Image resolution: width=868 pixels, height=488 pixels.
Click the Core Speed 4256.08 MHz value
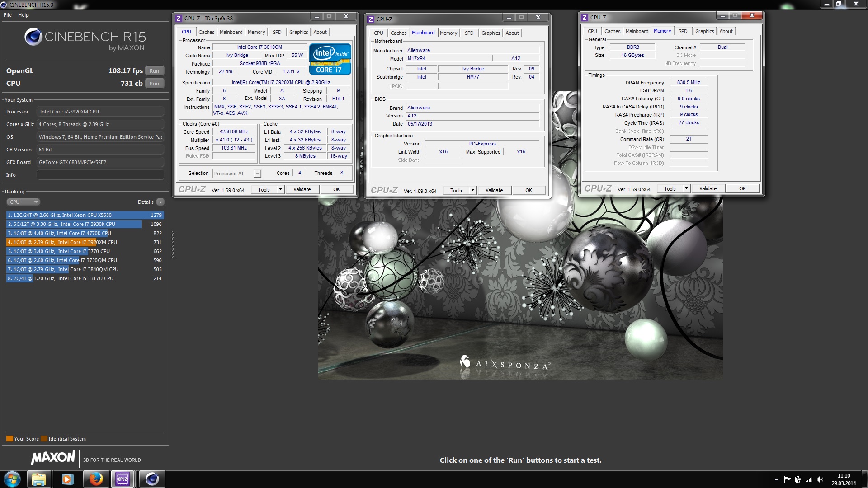[234, 132]
